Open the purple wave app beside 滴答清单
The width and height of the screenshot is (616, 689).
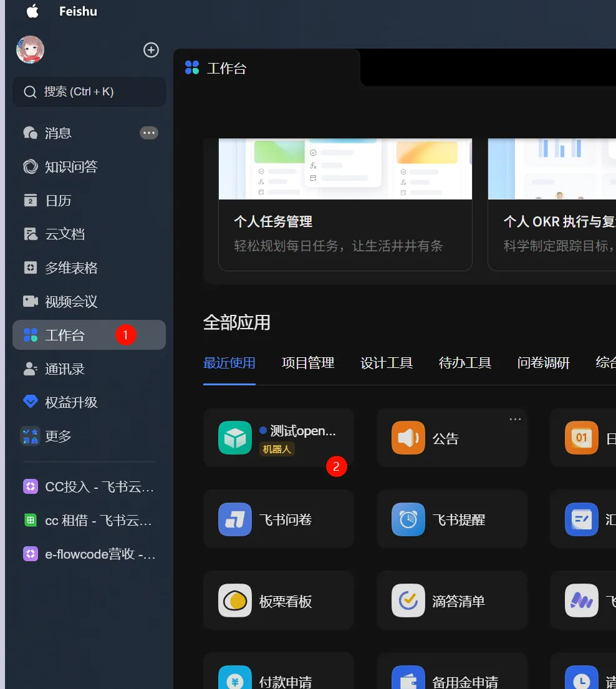tap(583, 600)
